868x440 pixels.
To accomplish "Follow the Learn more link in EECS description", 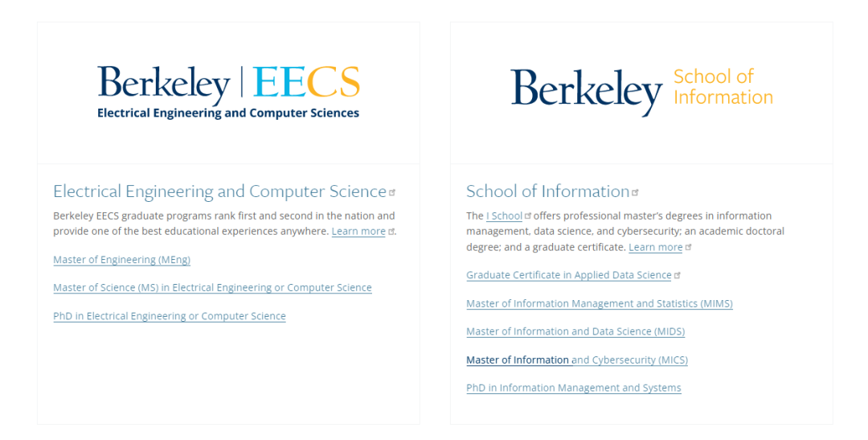I will pyautogui.click(x=358, y=232).
